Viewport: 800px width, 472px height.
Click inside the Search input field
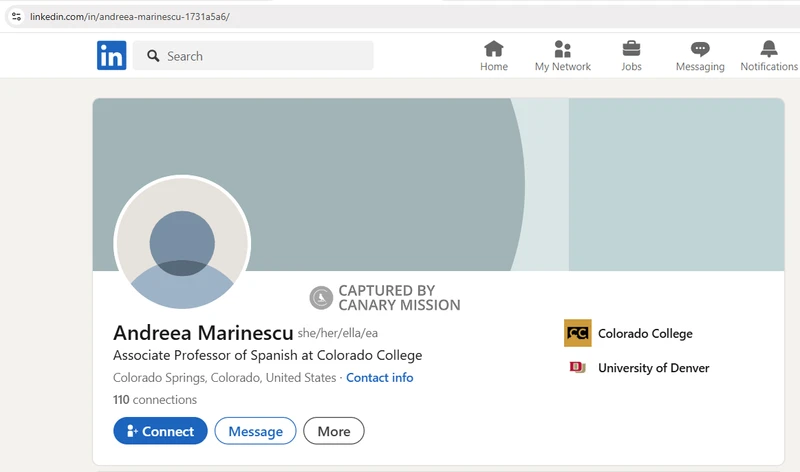(253, 56)
